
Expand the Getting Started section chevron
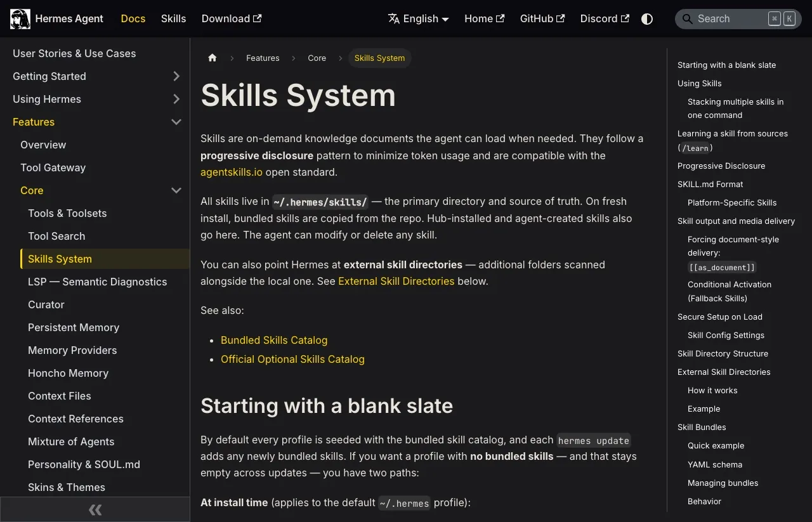point(176,76)
